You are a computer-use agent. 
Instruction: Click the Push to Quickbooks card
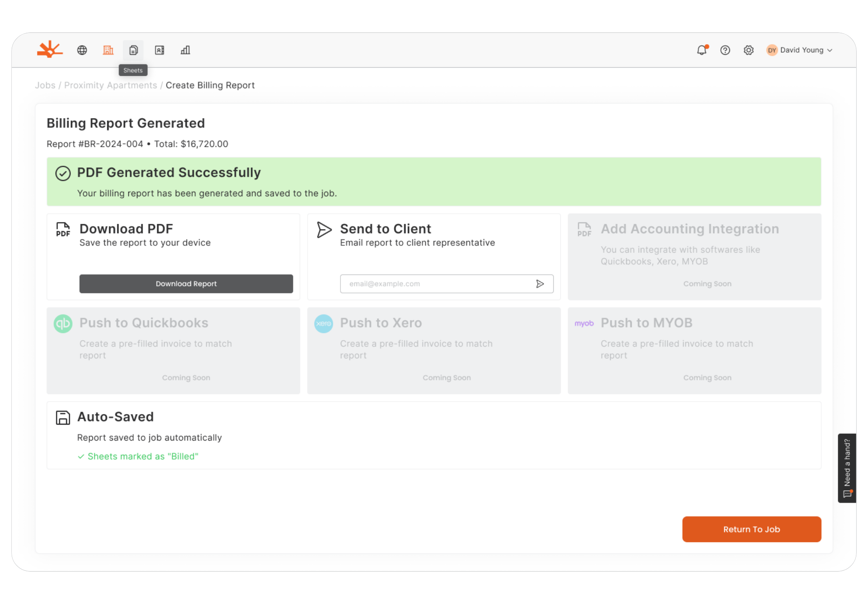(x=173, y=351)
